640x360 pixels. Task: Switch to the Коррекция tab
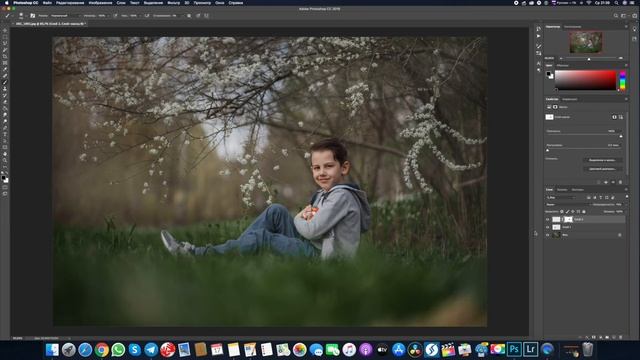569,99
